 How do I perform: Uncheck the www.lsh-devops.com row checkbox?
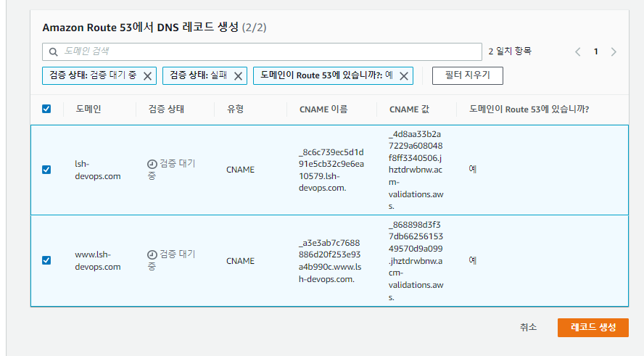[x=46, y=260]
